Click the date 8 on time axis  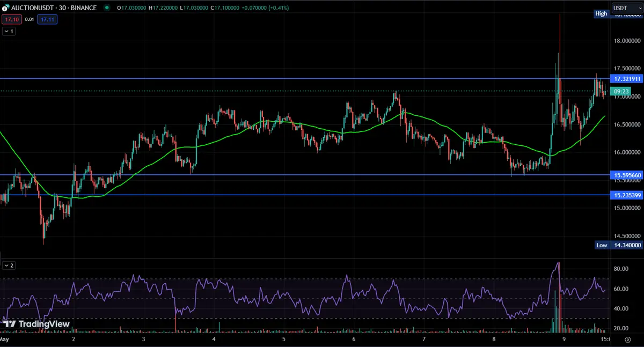pyautogui.click(x=494, y=339)
